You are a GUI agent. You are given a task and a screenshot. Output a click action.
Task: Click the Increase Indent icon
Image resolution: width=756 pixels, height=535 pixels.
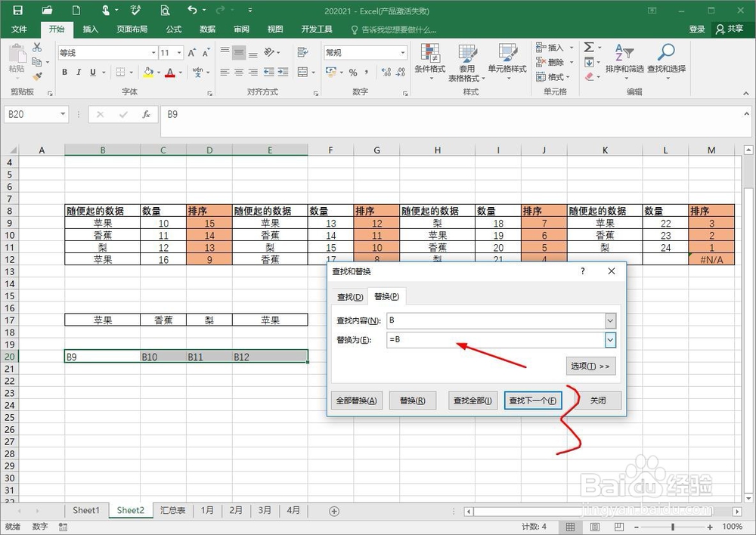[283, 73]
